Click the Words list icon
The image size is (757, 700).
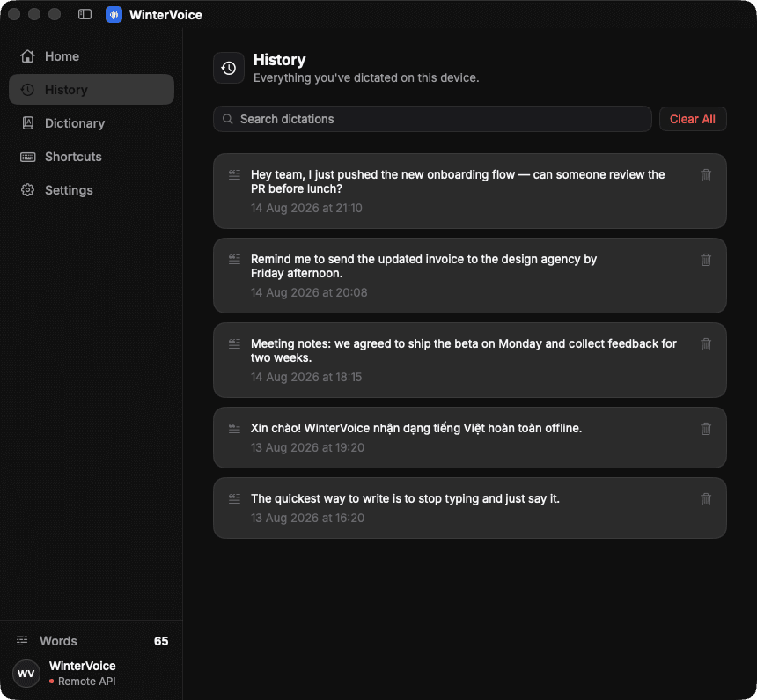[22, 641]
